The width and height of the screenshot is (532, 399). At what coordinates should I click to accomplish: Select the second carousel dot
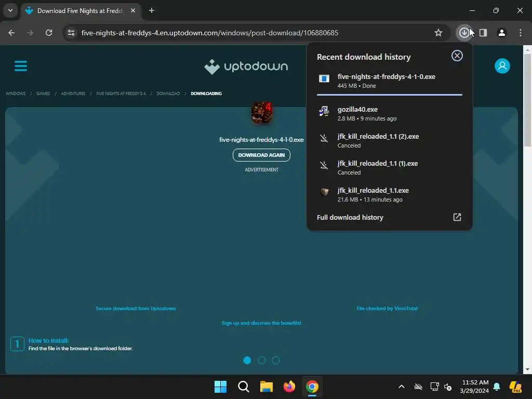[x=262, y=361]
